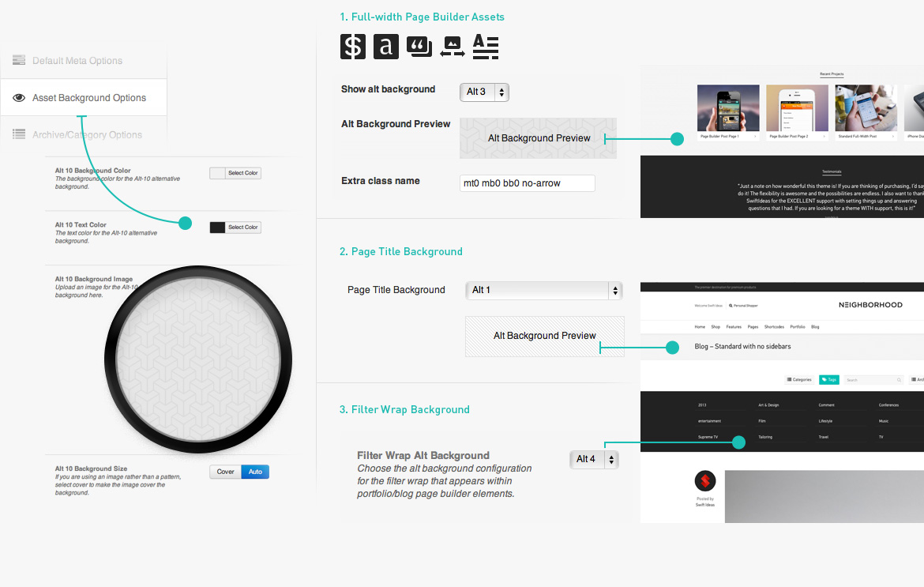Choose Auto for Alt 10 Background Size
Screen dimensions: 924x587
[x=255, y=472]
